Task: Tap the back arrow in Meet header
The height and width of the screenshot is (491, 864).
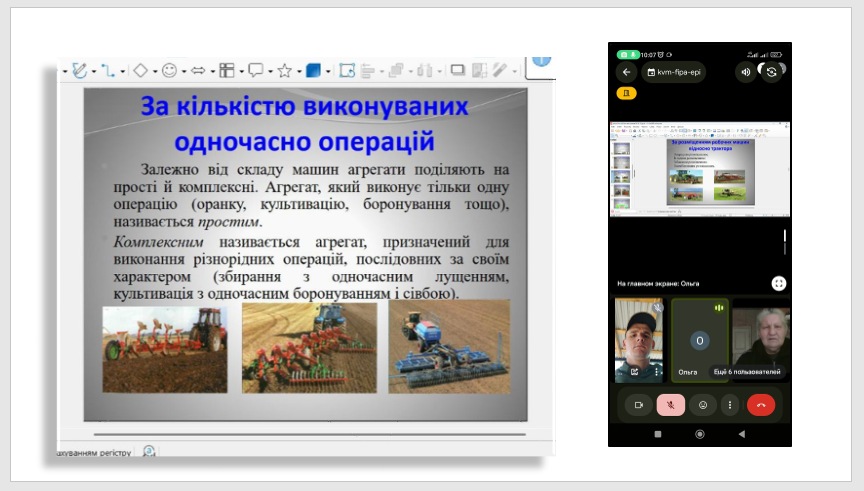Action: coord(627,72)
